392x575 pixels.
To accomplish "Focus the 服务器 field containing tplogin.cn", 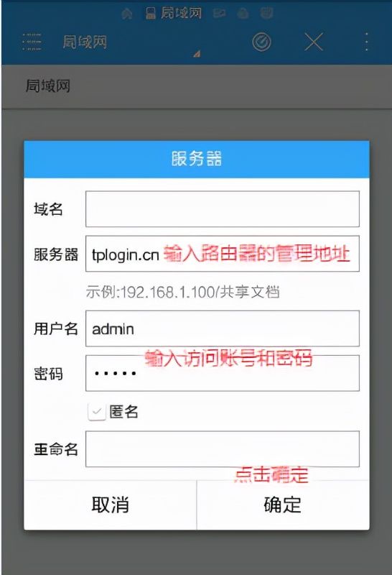I will (223, 254).
